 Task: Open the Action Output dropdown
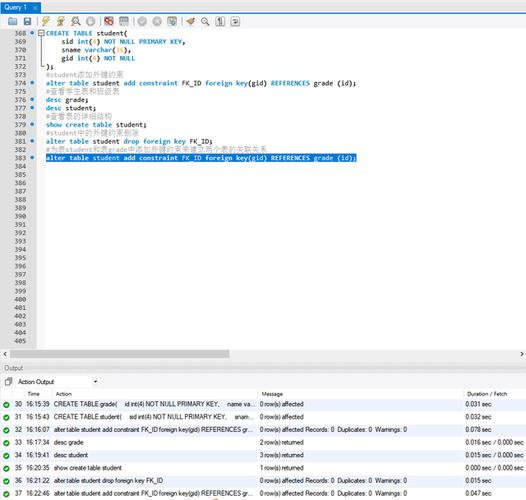point(96,382)
